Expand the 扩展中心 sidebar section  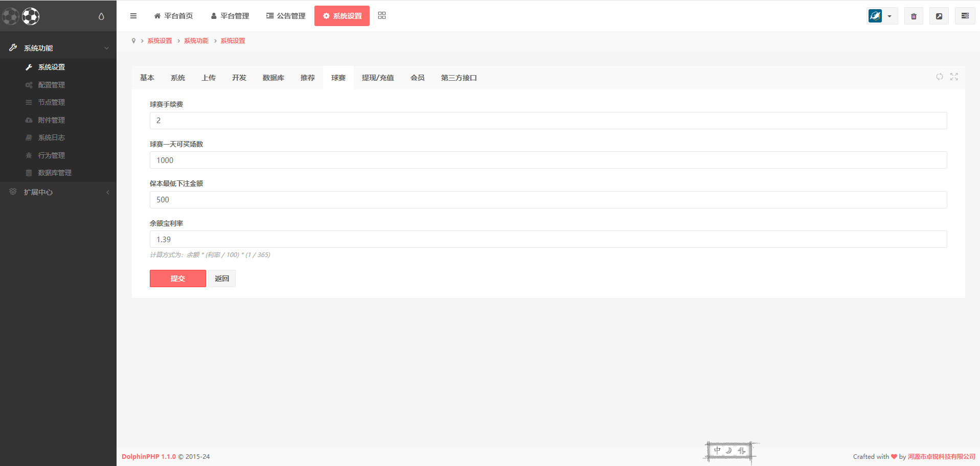pyautogui.click(x=58, y=192)
